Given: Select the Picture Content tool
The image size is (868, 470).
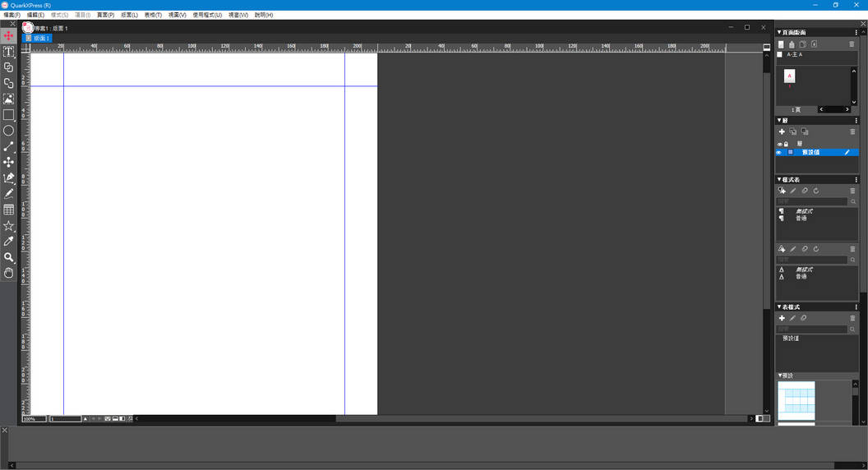Looking at the screenshot, I should (8, 99).
